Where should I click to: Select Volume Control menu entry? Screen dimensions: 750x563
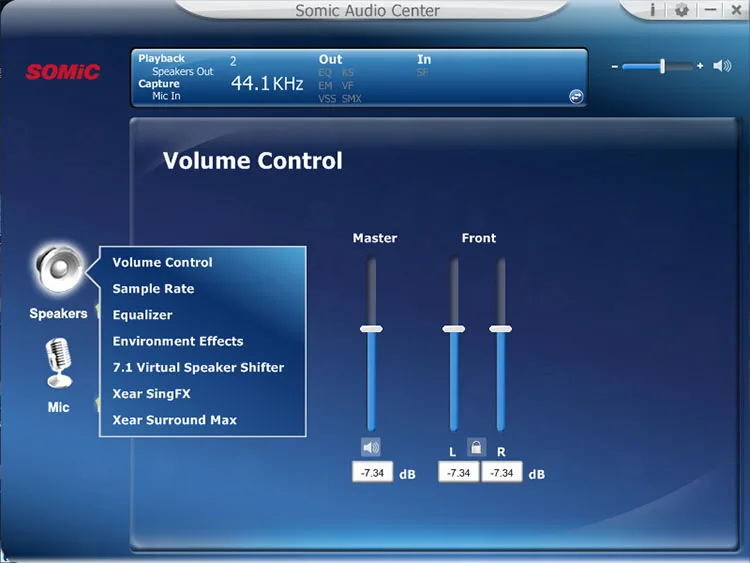click(x=162, y=262)
